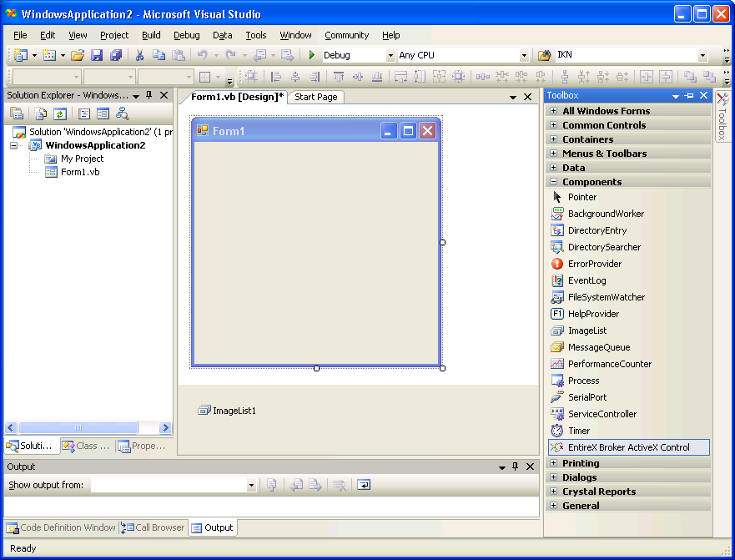This screenshot has height=560, width=735.
Task: Click the Refresh icon in Solution Explorer
Action: tap(60, 114)
